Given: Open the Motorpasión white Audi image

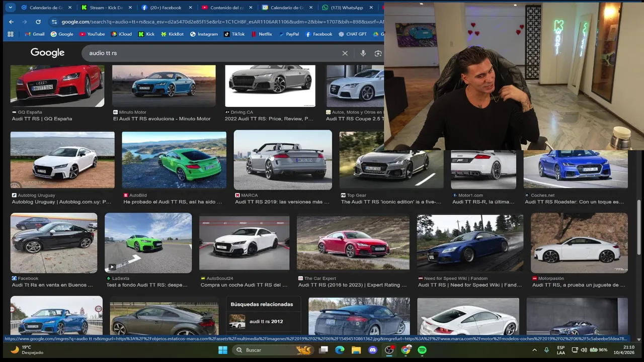Looking at the screenshot, I should pos(579,243).
